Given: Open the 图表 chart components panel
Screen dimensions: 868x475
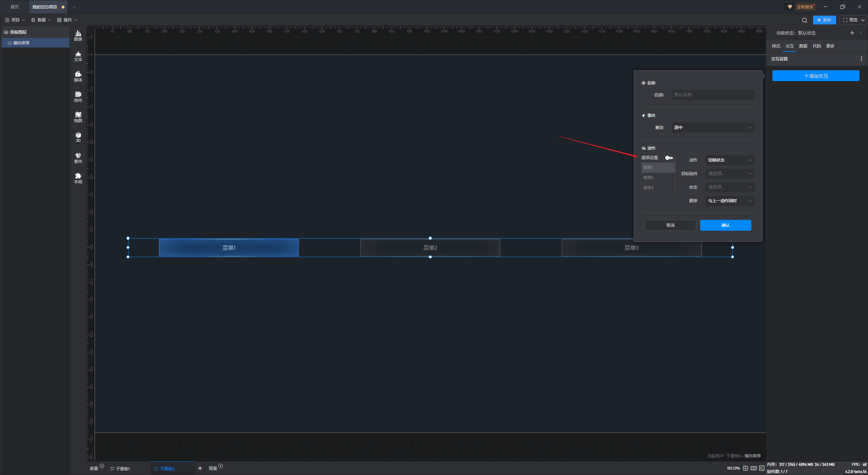Looking at the screenshot, I should coord(78,35).
